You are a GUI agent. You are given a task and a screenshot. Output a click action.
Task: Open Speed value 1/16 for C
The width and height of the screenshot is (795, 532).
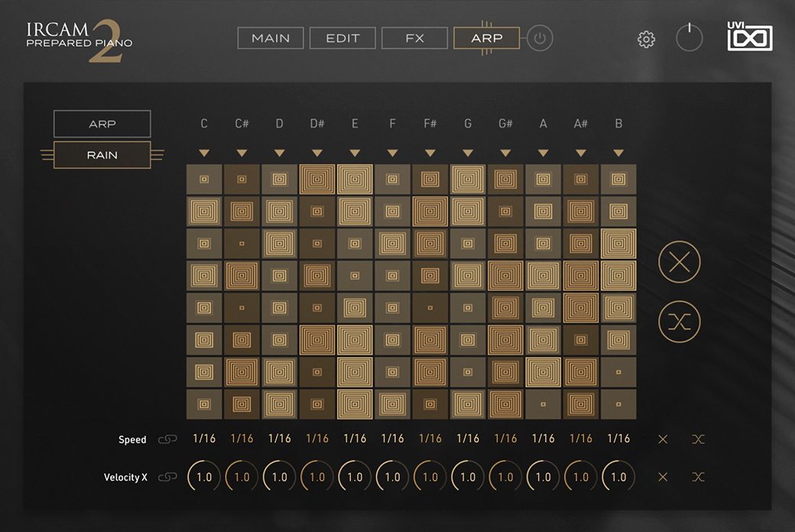click(204, 439)
